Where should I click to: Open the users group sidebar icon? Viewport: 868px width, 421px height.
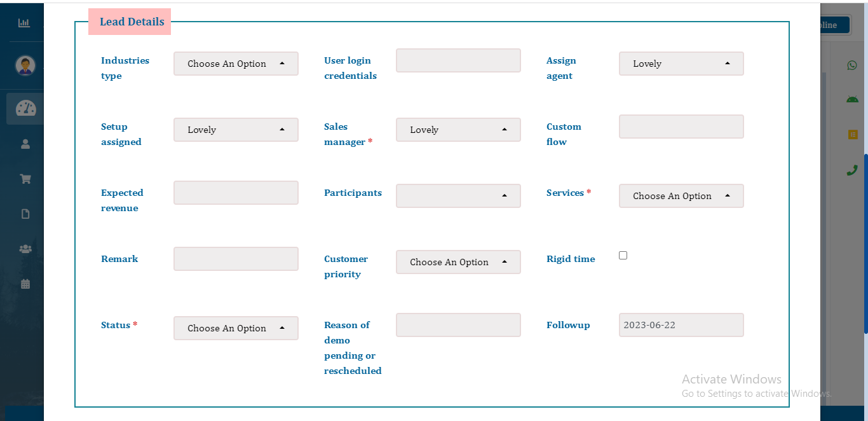(25, 249)
